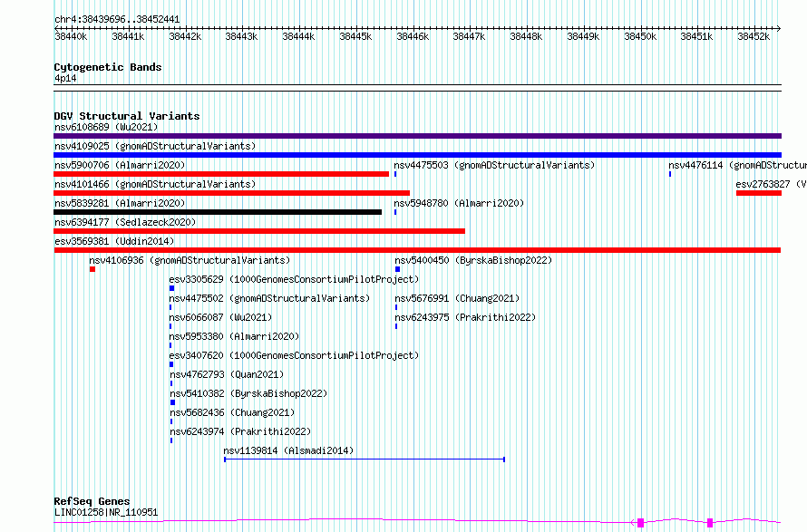Viewport: 807px width, 532px height.
Task: Select red nsv4101466 variant bar
Action: coord(231,193)
